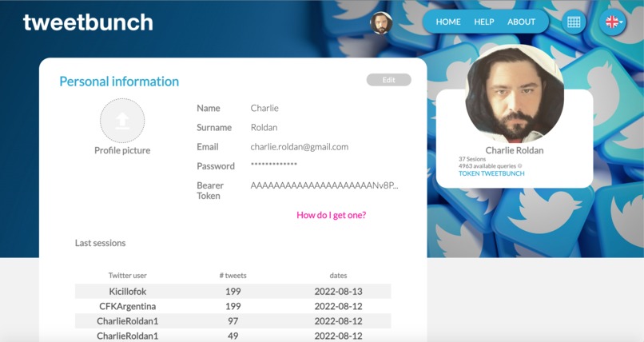Open the grid table icon button

(x=574, y=22)
